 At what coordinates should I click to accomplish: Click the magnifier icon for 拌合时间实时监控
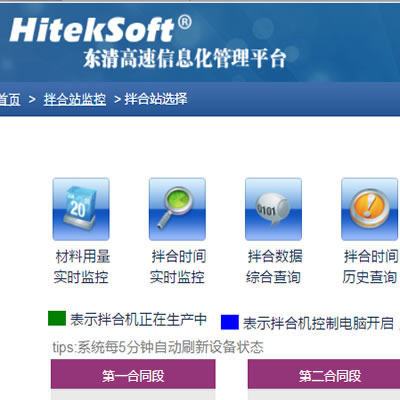tap(177, 209)
